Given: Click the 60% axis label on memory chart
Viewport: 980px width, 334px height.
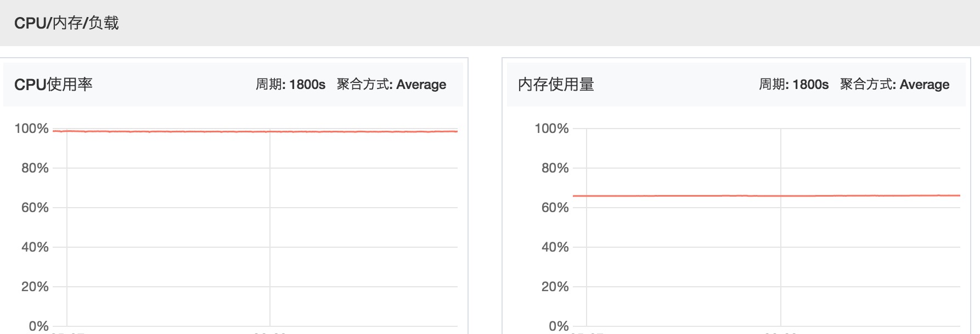Looking at the screenshot, I should pyautogui.click(x=555, y=208).
